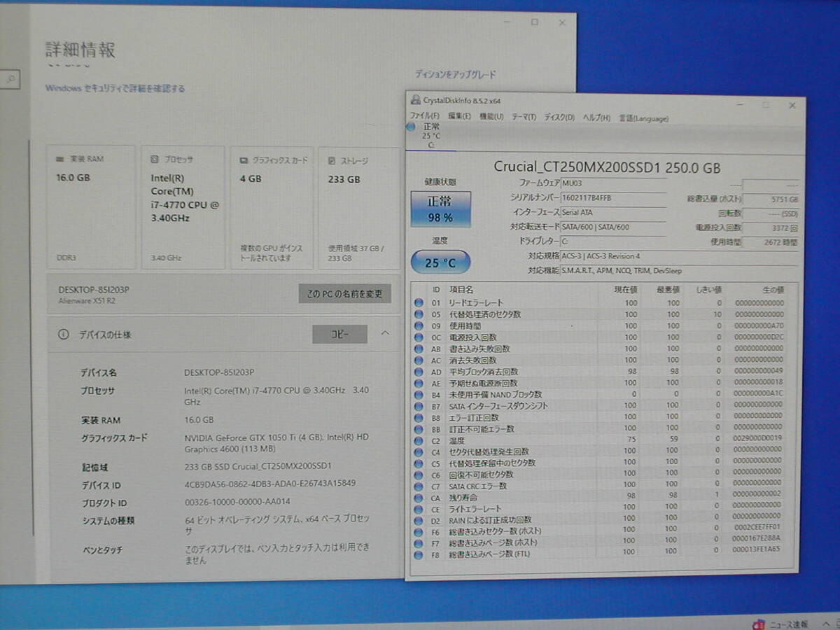Click the RAM chip icon on 実装 RAM card
This screenshot has height=630, width=840.
[x=61, y=160]
